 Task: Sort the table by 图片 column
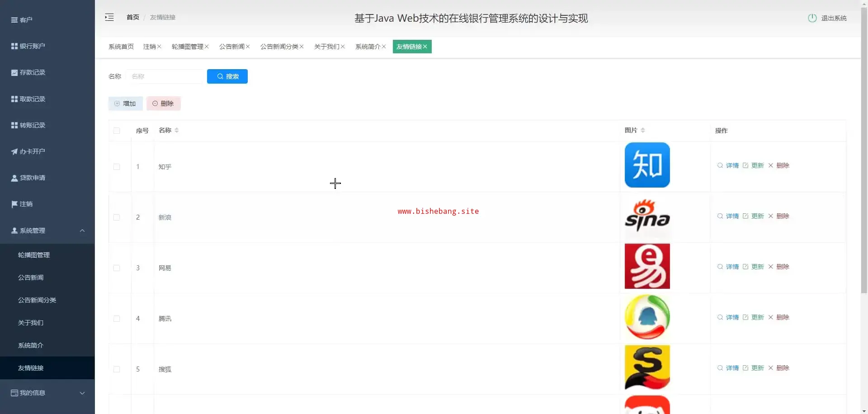tap(643, 130)
